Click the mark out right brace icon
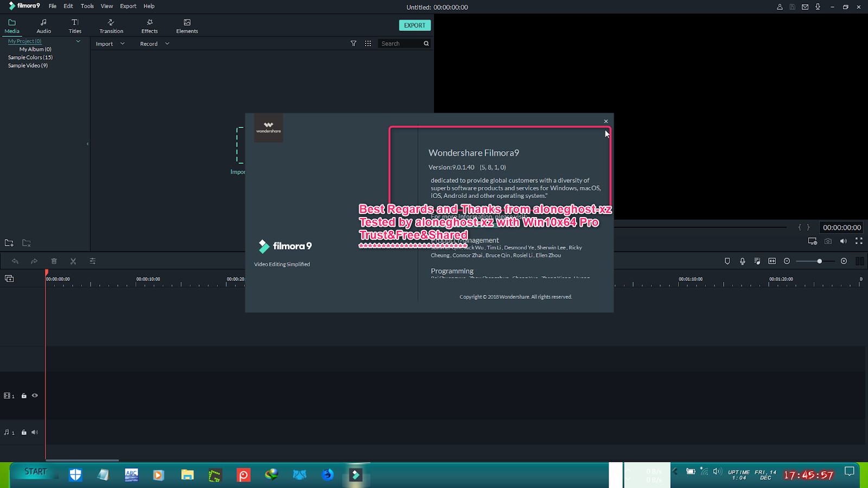This screenshot has width=868, height=488. 808,228
